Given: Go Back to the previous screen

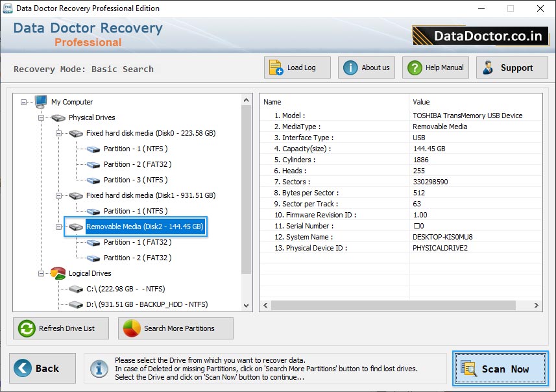Looking at the screenshot, I should pyautogui.click(x=38, y=369).
